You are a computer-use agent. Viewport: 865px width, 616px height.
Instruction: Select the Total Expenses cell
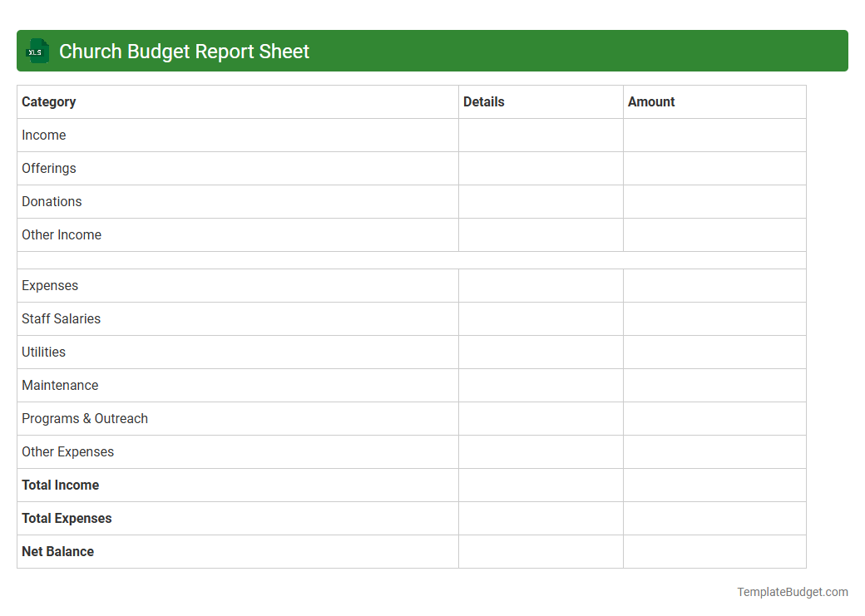coord(67,518)
